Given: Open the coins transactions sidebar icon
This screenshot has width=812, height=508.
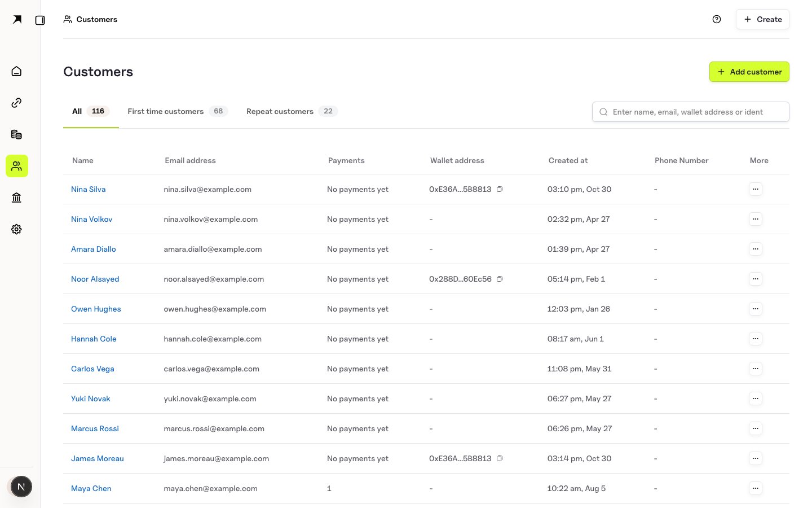Looking at the screenshot, I should click(17, 134).
